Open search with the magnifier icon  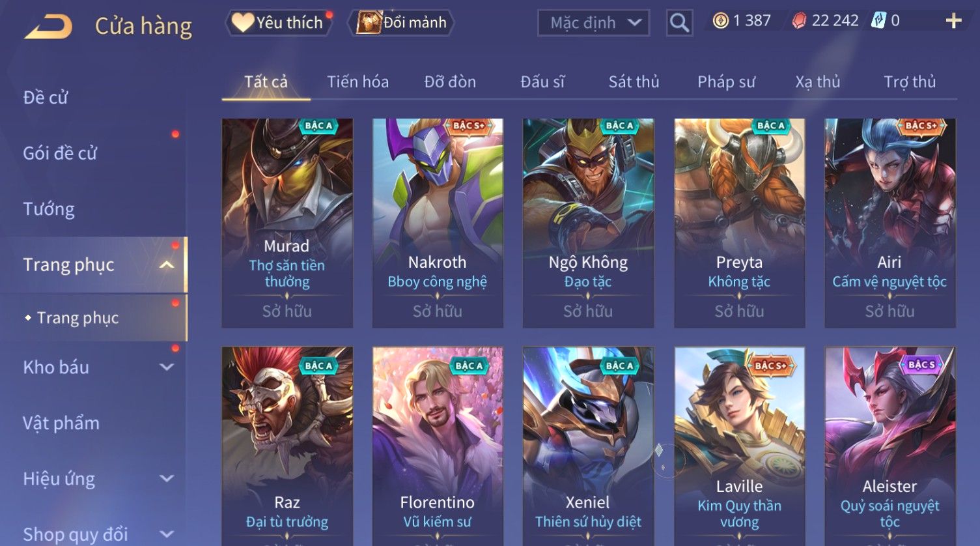click(679, 23)
